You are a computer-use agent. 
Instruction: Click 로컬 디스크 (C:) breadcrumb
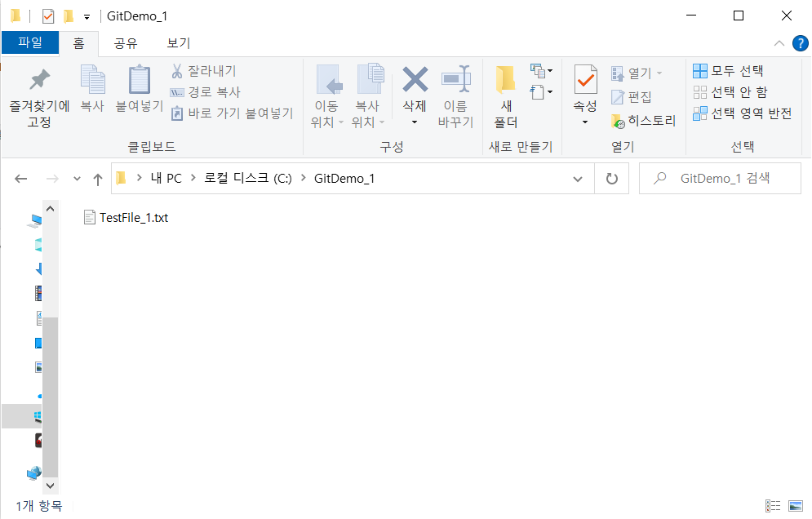tap(248, 179)
